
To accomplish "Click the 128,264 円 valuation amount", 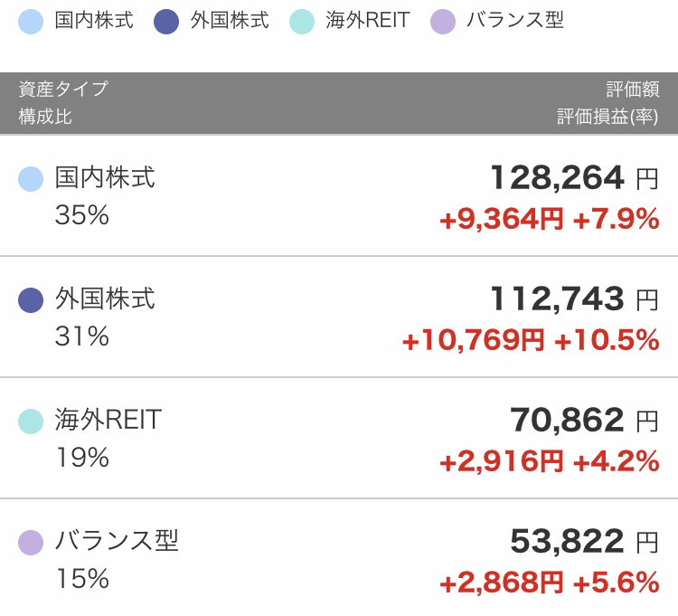I will [575, 178].
